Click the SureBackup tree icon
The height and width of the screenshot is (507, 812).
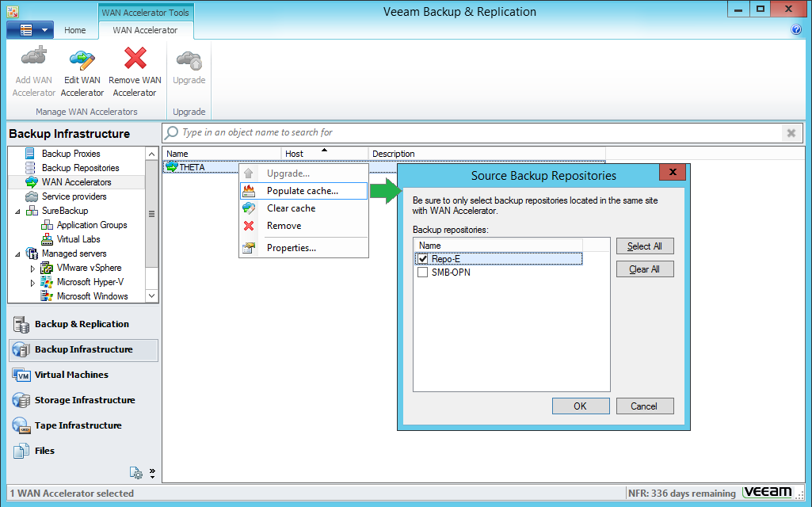click(x=32, y=210)
